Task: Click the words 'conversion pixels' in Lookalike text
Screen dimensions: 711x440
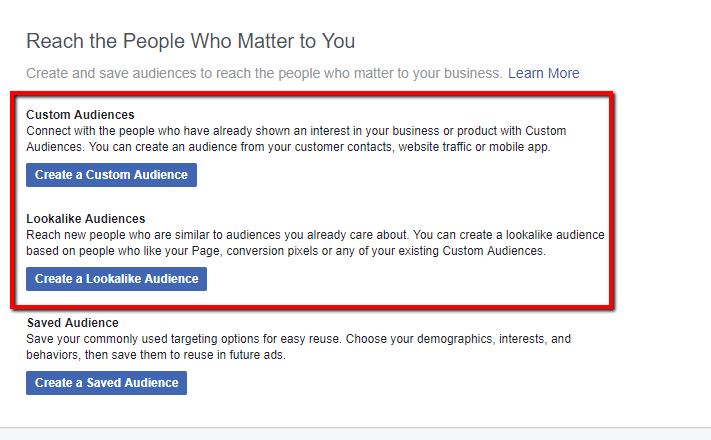Action: click(x=272, y=251)
